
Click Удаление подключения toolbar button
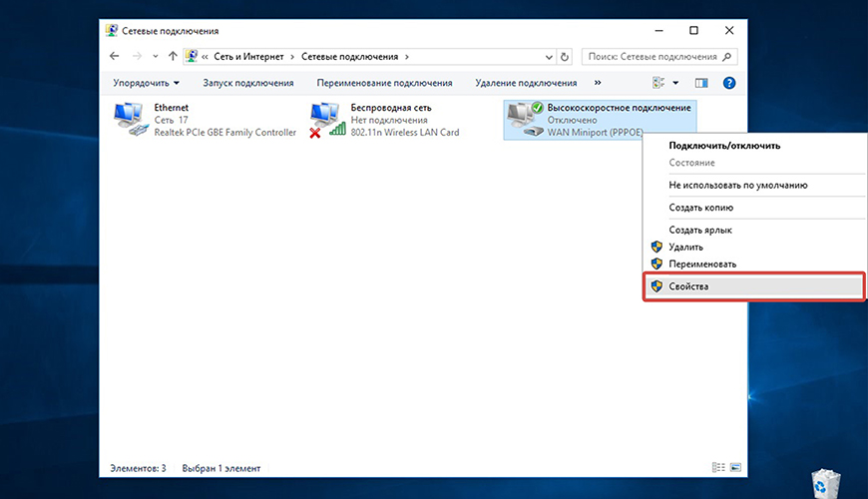[x=526, y=83]
